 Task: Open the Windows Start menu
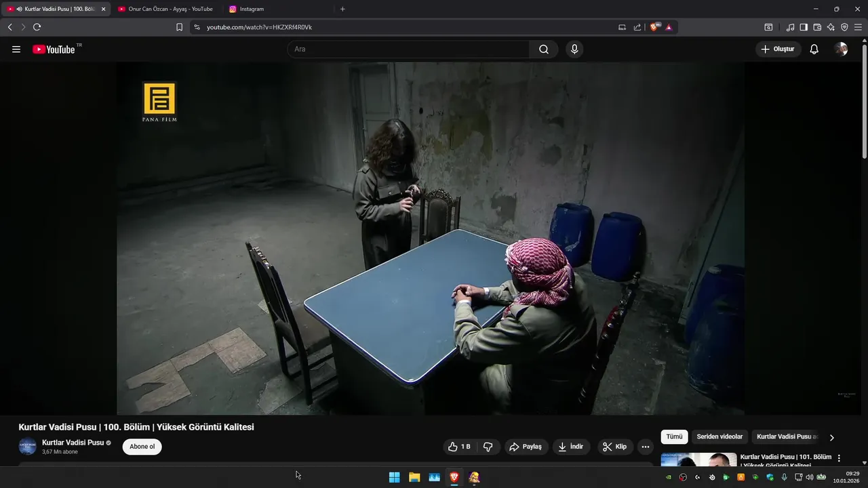394,477
